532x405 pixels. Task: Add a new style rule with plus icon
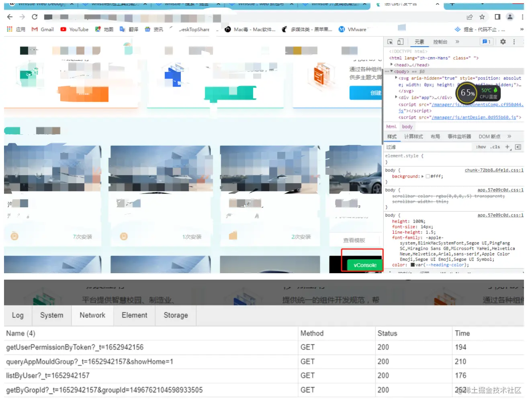(x=507, y=147)
